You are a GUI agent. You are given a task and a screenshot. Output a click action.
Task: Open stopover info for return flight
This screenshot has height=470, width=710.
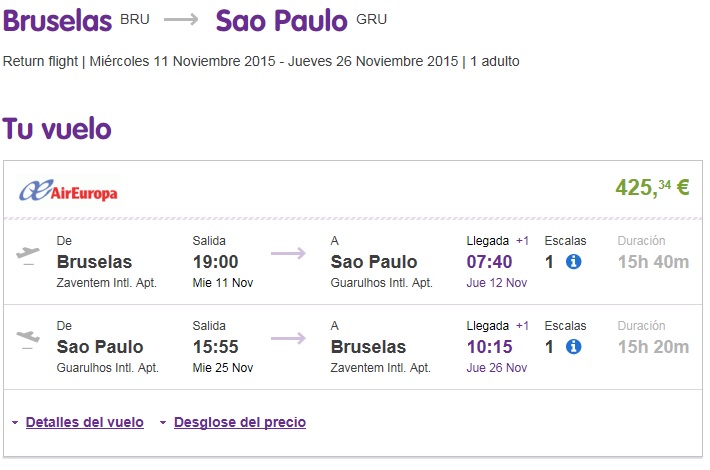pos(573,347)
